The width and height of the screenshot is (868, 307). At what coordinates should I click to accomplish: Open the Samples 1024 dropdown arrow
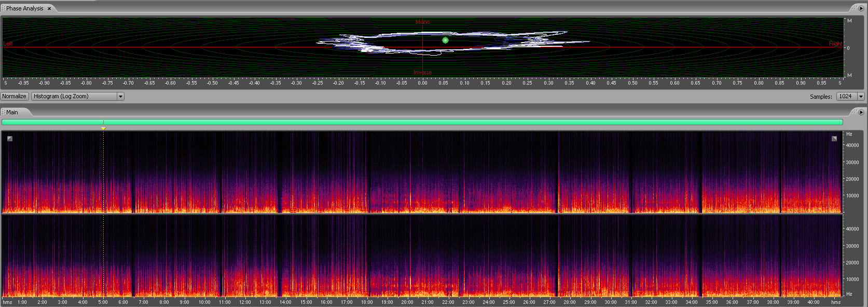861,97
